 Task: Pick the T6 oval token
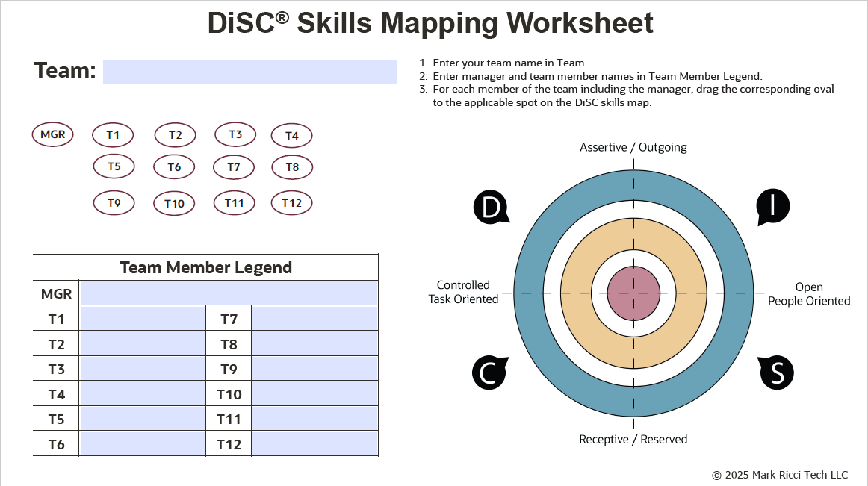[174, 167]
